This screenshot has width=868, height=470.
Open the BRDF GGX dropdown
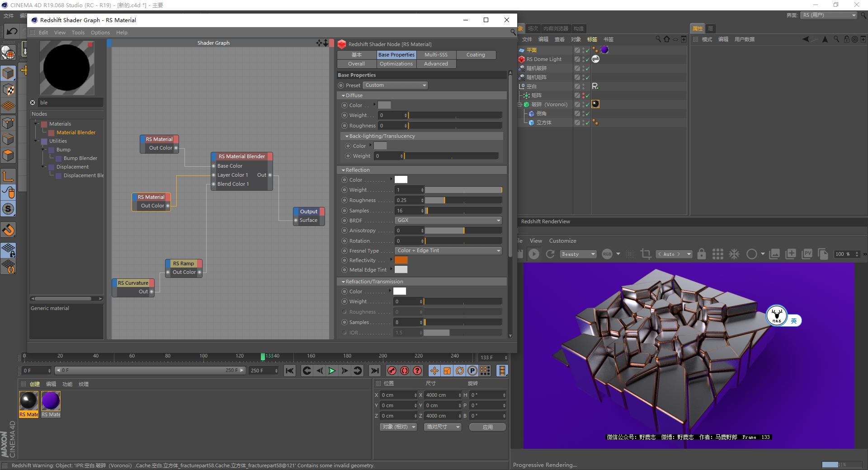click(x=448, y=221)
